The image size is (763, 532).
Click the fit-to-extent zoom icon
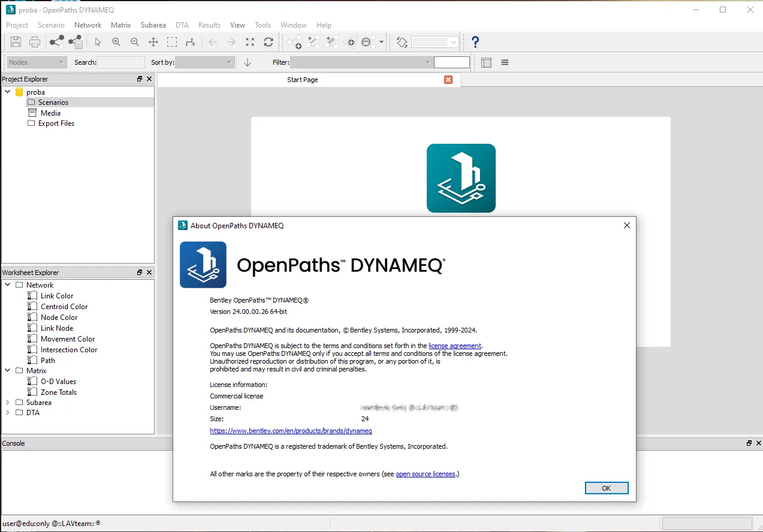coord(250,42)
